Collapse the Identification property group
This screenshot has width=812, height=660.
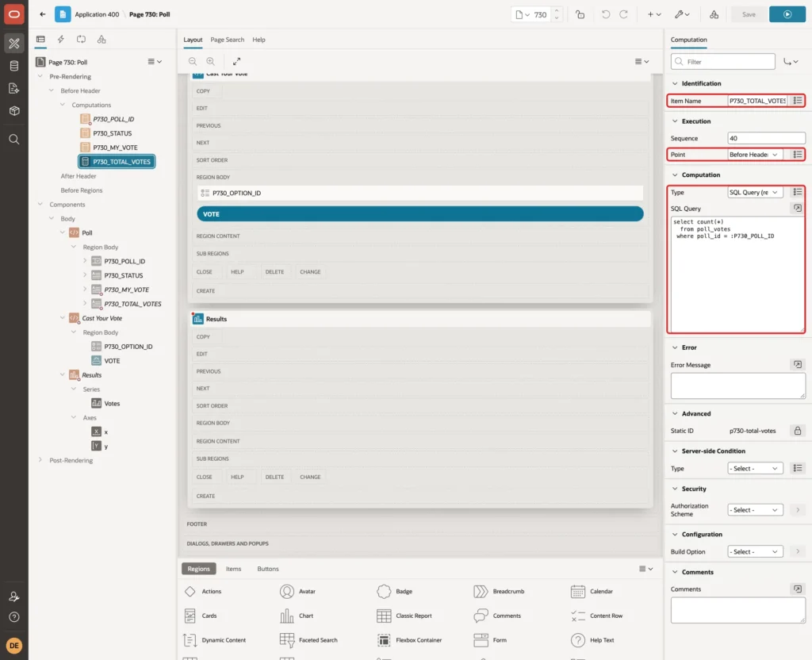tap(675, 83)
